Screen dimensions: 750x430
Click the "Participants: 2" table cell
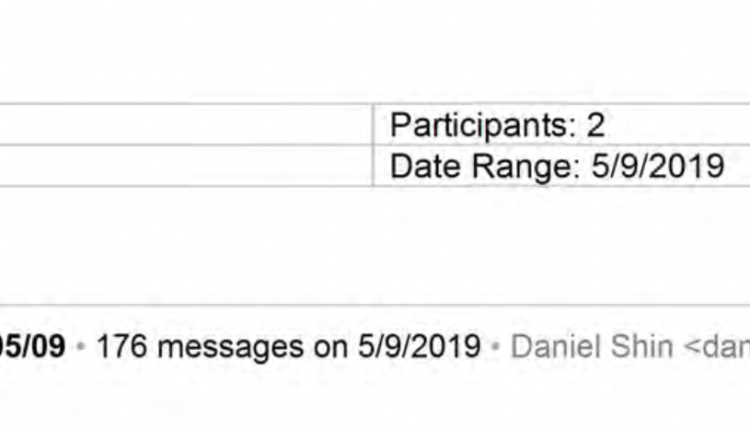click(x=560, y=125)
